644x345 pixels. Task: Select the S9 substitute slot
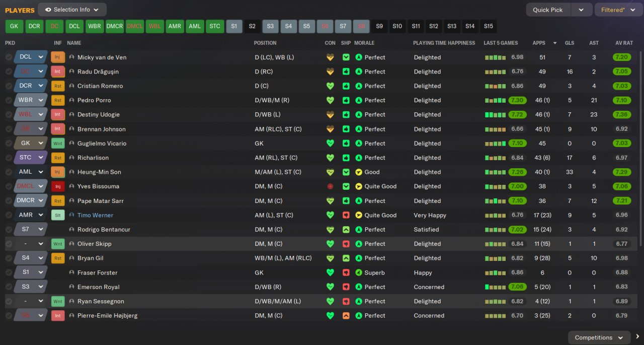[379, 26]
